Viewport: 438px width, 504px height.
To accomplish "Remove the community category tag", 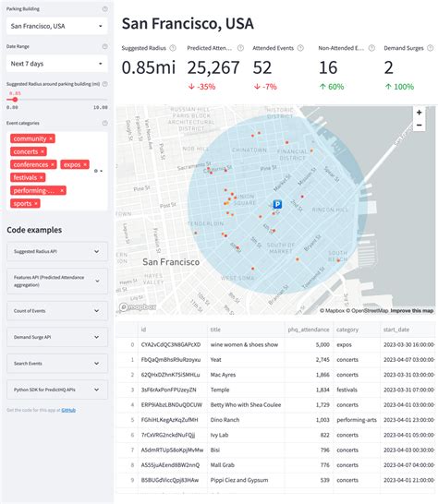I will (x=51, y=138).
